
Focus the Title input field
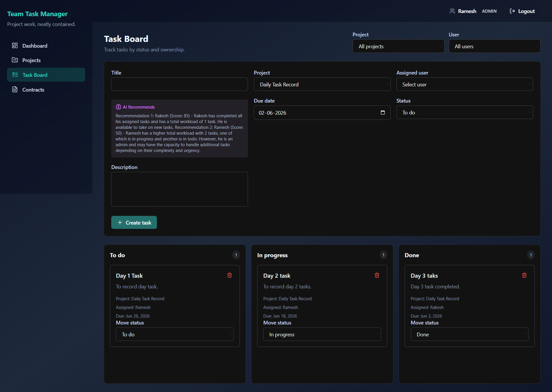click(179, 84)
